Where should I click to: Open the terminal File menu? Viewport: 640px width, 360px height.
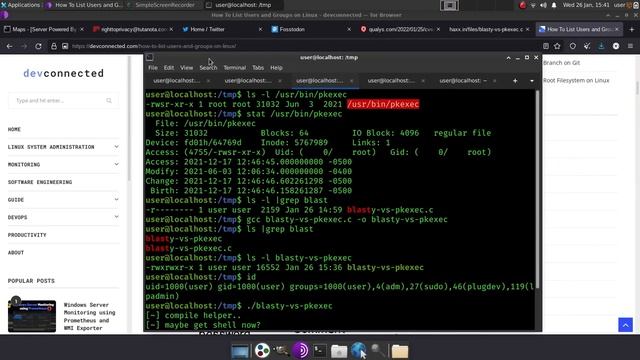(153, 68)
